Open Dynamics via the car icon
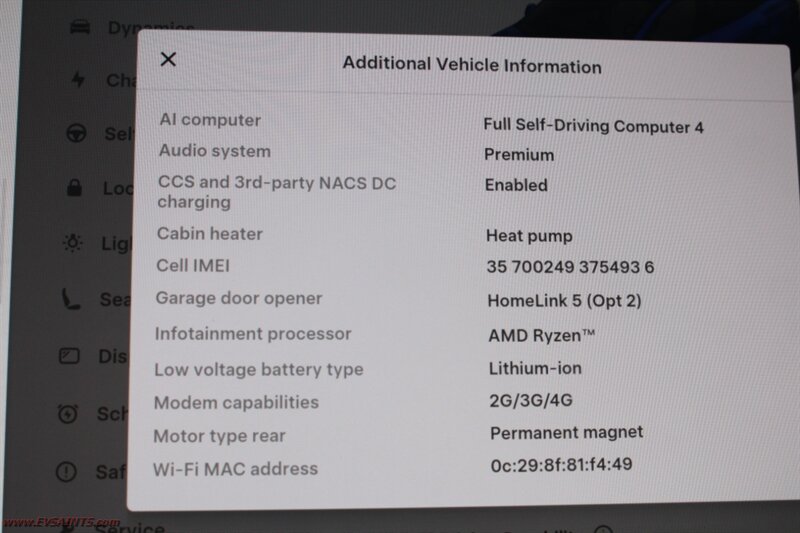Screen dimensions: 800x533 (x=80, y=27)
